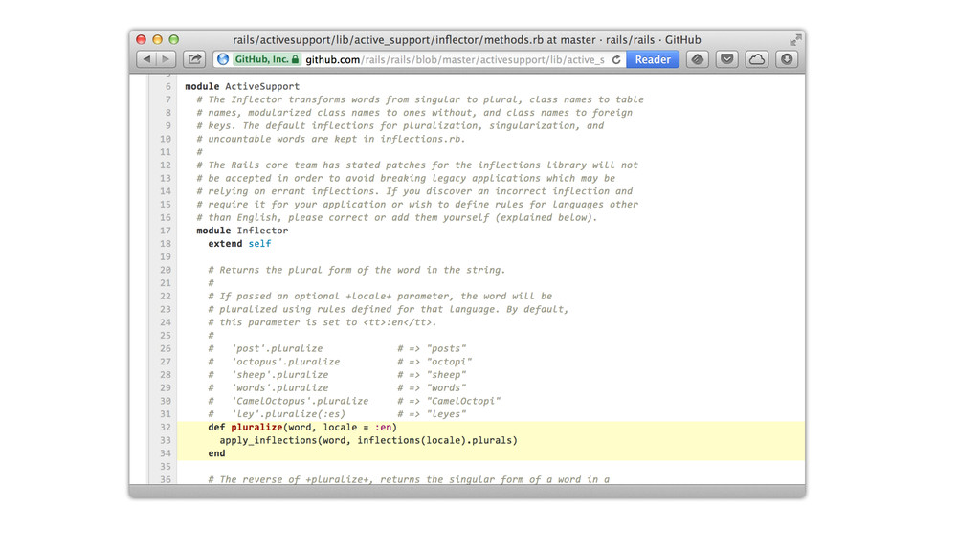Reload the page with the refresh icon

click(616, 59)
